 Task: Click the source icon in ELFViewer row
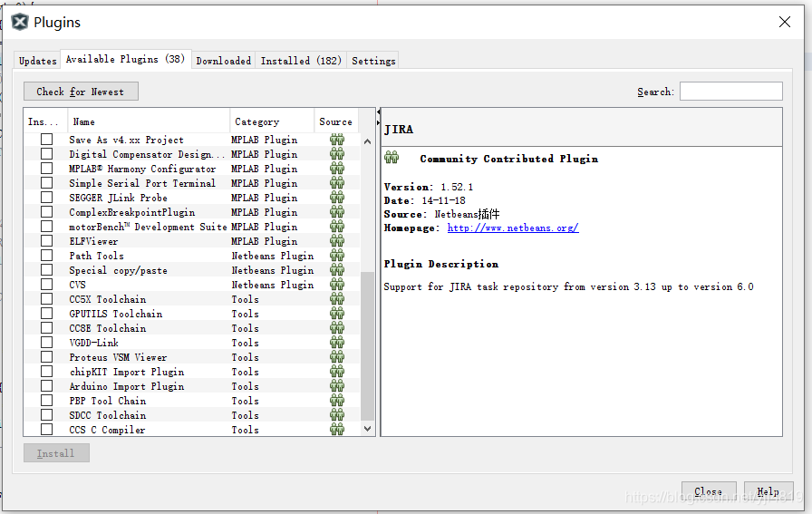(337, 241)
